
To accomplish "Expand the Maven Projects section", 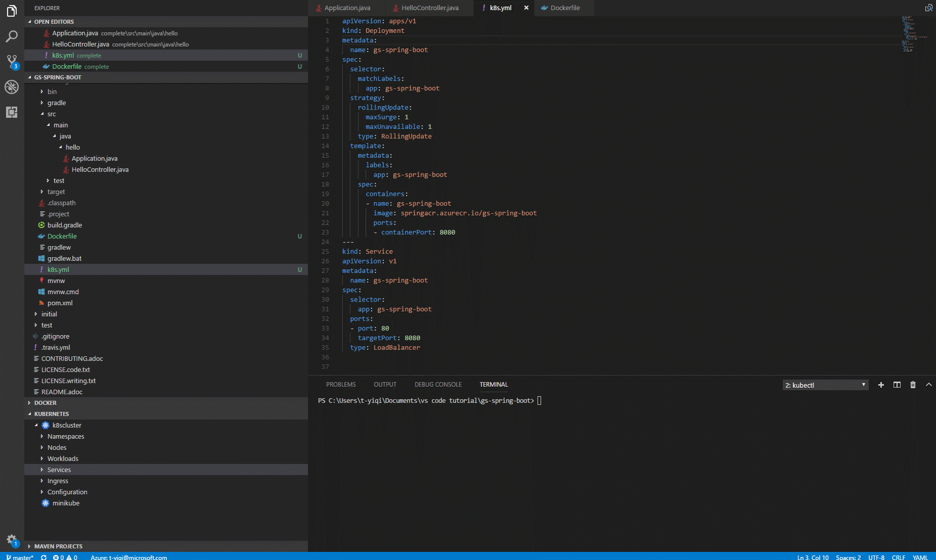I will point(58,546).
